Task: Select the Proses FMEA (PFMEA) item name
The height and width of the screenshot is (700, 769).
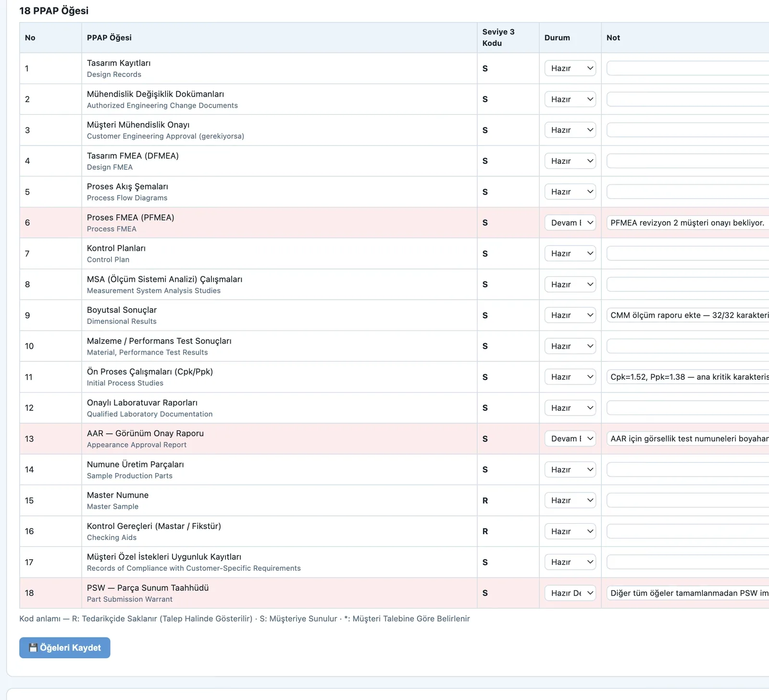Action: (x=131, y=218)
